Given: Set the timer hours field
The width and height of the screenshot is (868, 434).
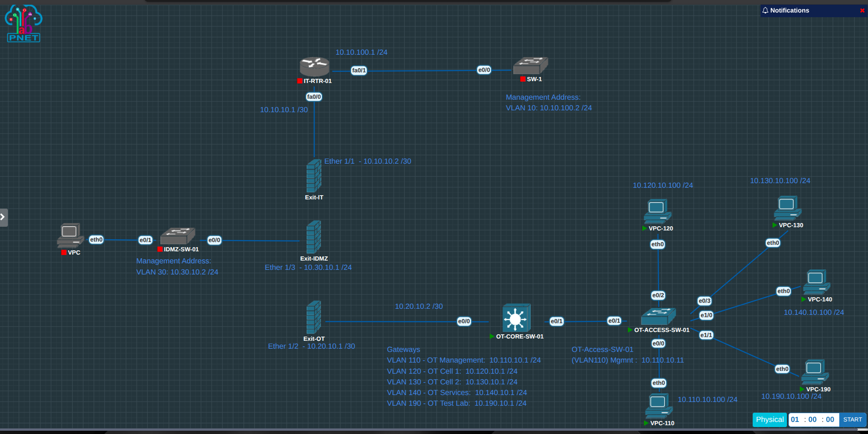Looking at the screenshot, I should pyautogui.click(x=795, y=420).
